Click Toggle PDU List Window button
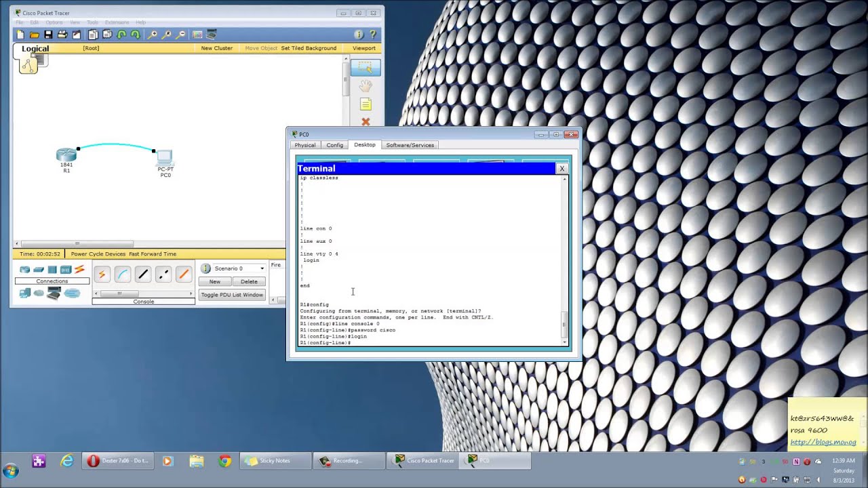The height and width of the screenshot is (488, 868). click(x=232, y=295)
